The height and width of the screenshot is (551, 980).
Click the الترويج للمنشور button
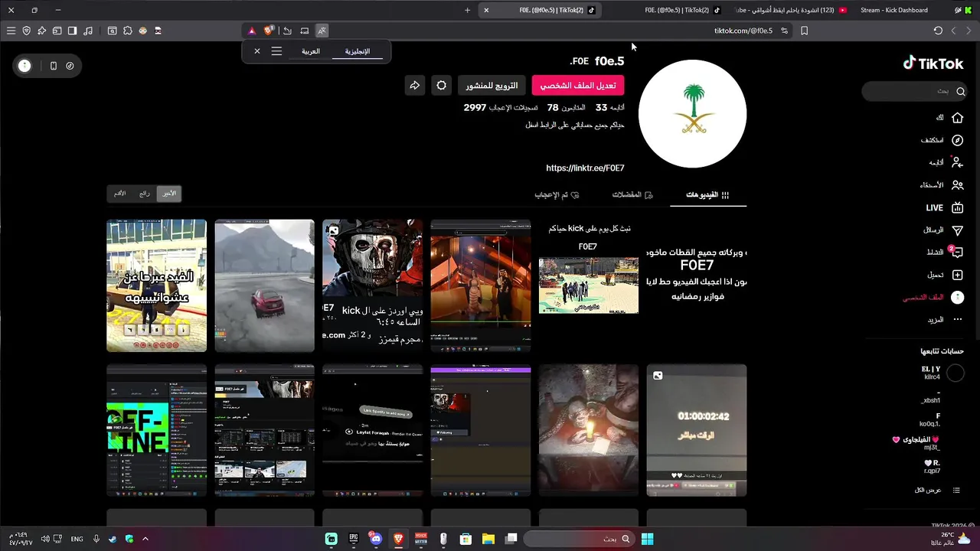492,86
